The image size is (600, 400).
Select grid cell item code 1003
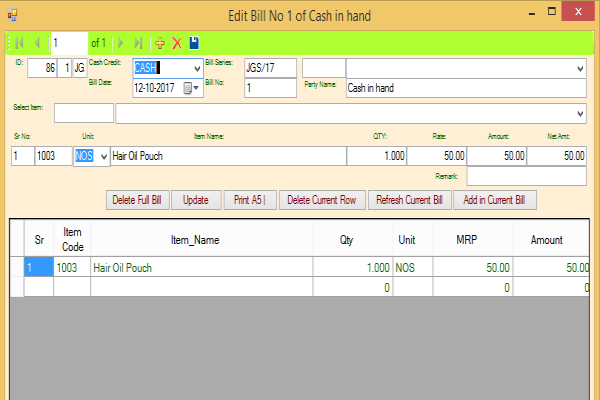tap(72, 267)
